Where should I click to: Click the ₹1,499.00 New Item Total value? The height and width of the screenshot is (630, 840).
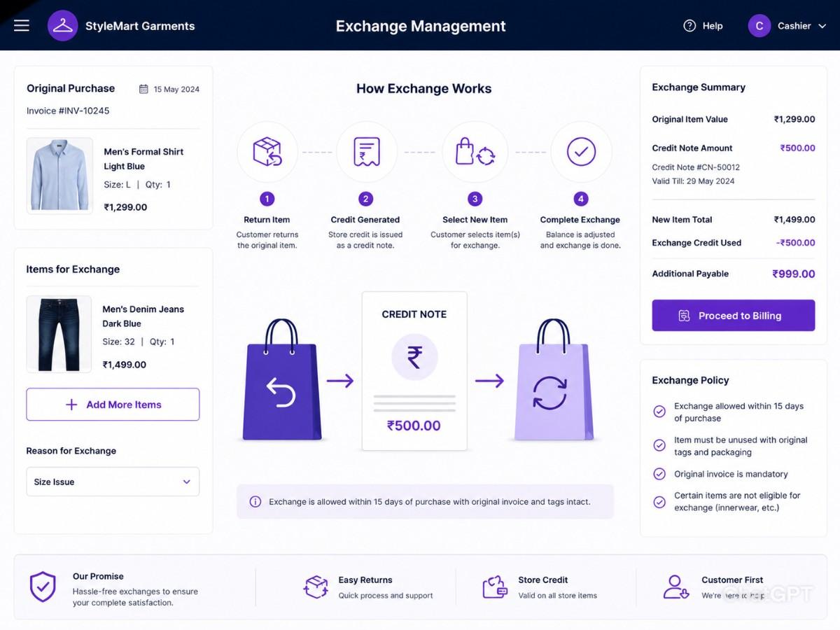click(x=794, y=220)
